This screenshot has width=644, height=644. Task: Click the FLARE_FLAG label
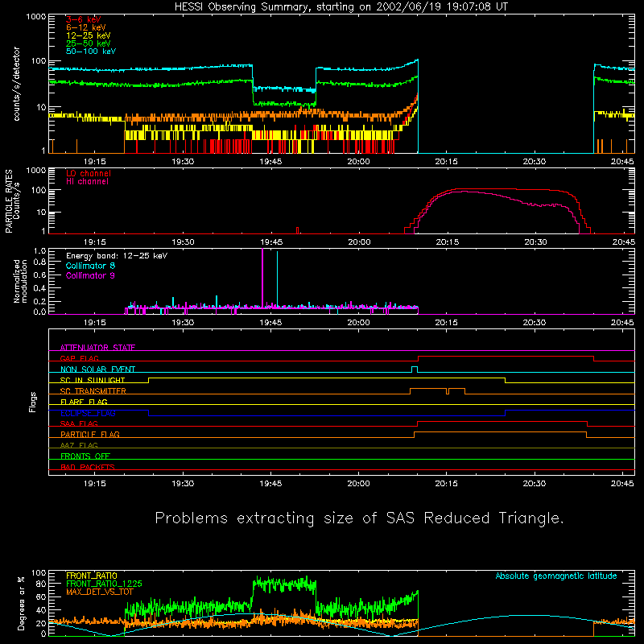pos(84,402)
